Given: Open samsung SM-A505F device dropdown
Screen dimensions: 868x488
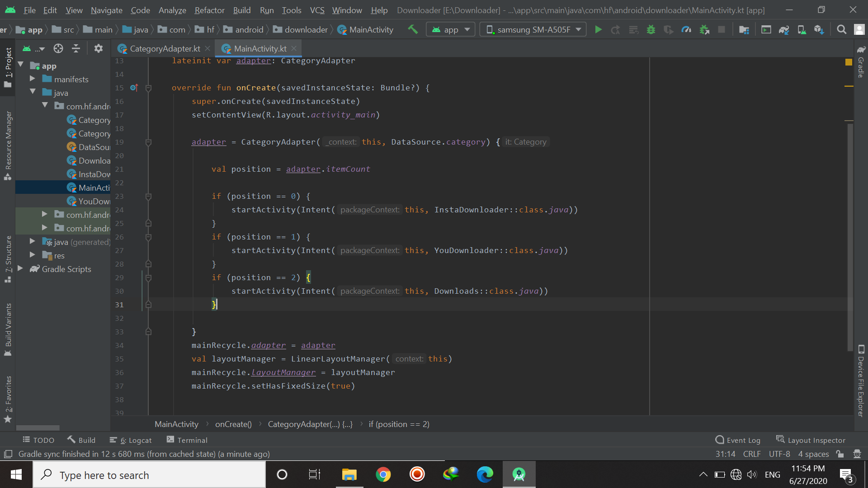Looking at the screenshot, I should pyautogui.click(x=533, y=30).
